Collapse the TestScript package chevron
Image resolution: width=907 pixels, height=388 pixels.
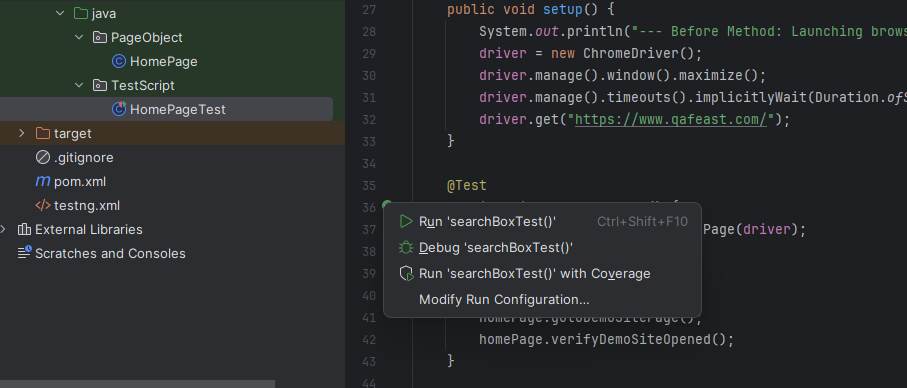click(x=79, y=86)
